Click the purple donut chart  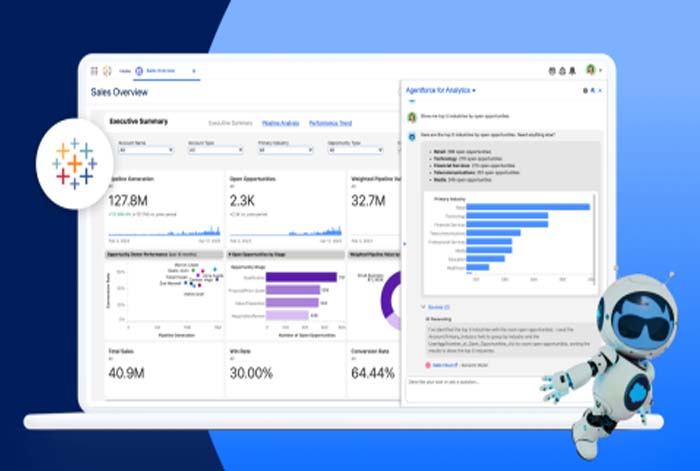pos(390,300)
